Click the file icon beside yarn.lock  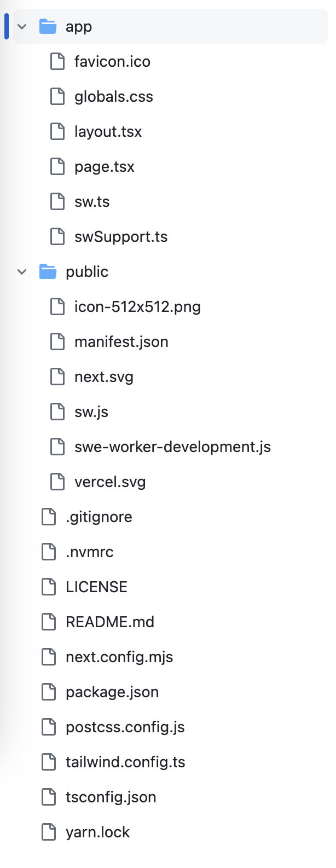[49, 832]
